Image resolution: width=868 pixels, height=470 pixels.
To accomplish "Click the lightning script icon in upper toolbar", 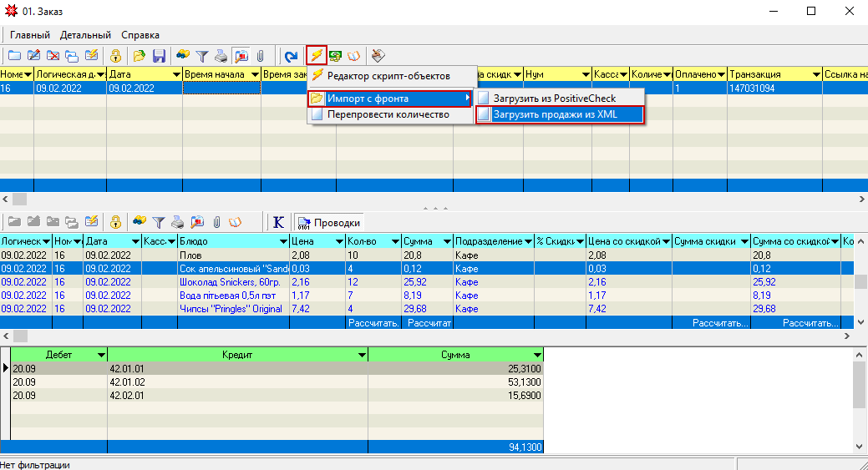I will pyautogui.click(x=316, y=56).
